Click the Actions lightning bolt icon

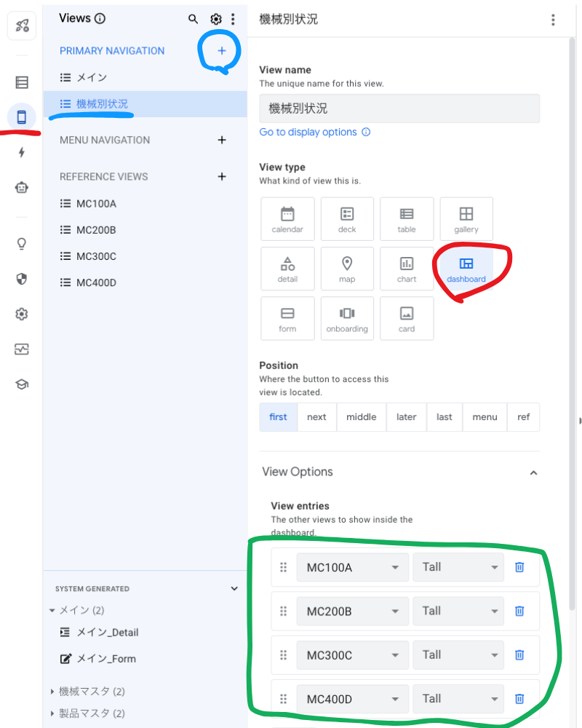tap(21, 152)
